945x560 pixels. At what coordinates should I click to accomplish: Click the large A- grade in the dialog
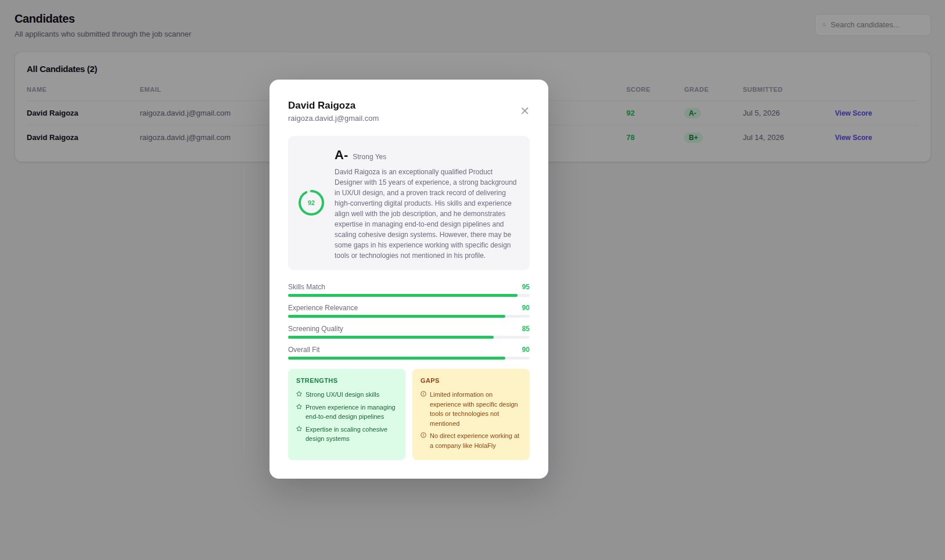341,155
